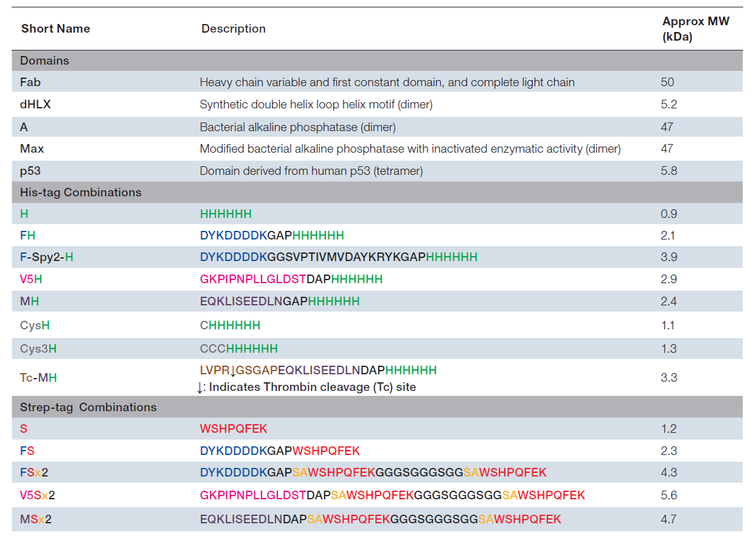Click the Fab molecular weight '50'
Image resolution: width=756 pixels, height=543 pixels.
pos(667,82)
